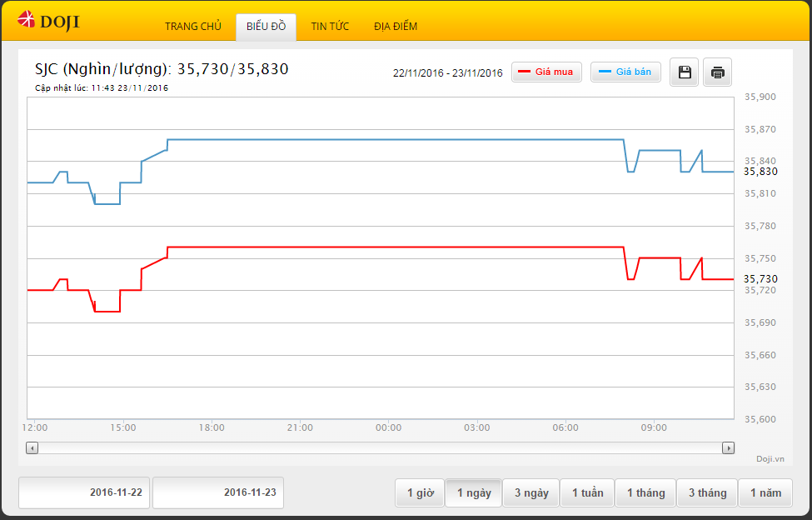The image size is (812, 520).
Task: View the 1 năm range
Action: 765,492
